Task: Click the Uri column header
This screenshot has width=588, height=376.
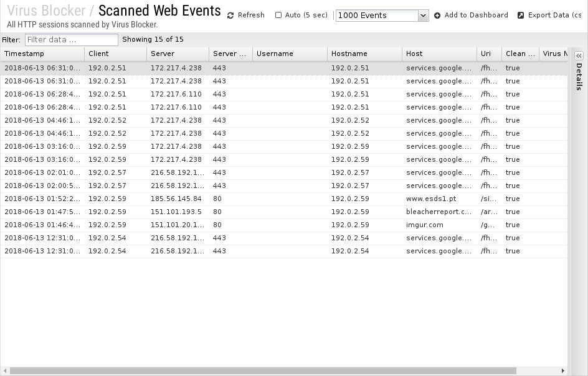Action: point(489,54)
